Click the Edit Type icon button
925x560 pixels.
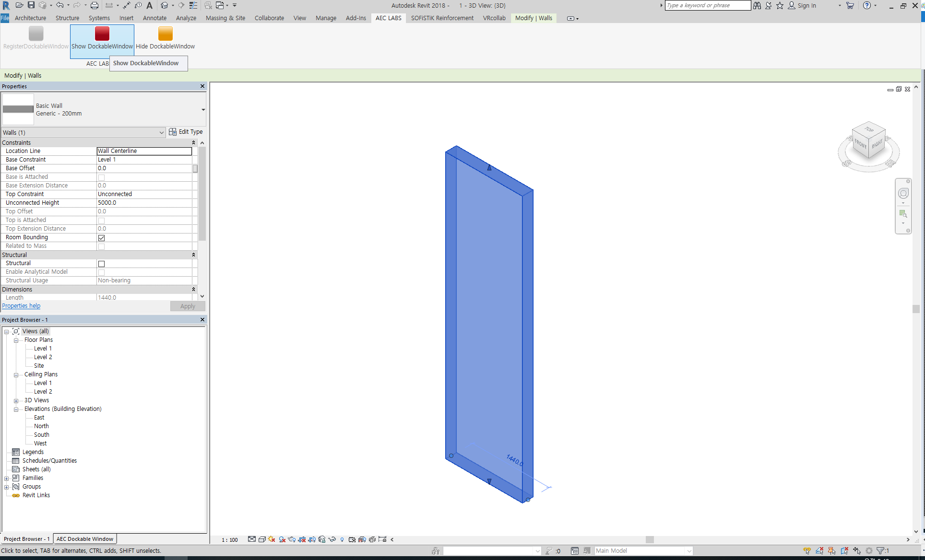(186, 132)
